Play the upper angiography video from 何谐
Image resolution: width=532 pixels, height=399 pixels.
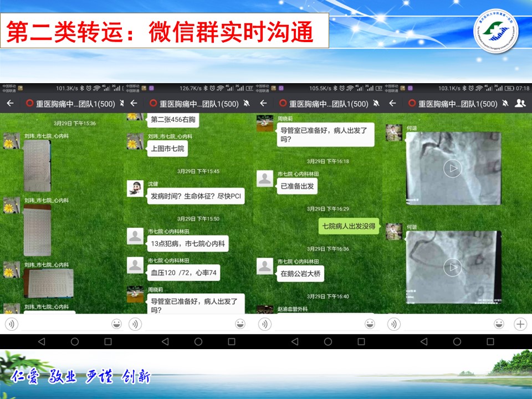pos(453,168)
